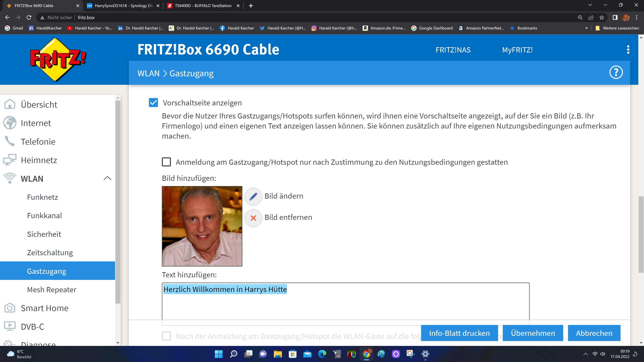The width and height of the screenshot is (644, 362).
Task: Select the DVB-C sidebar icon
Action: 10,326
